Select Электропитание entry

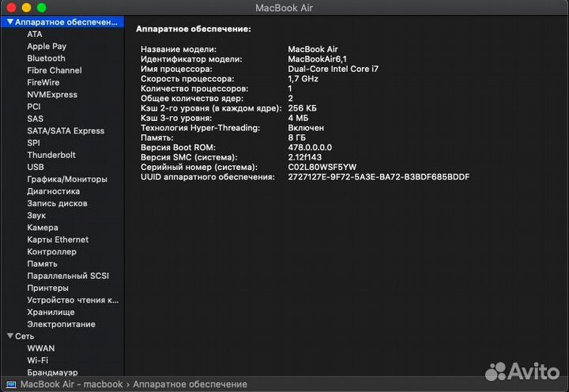61,324
